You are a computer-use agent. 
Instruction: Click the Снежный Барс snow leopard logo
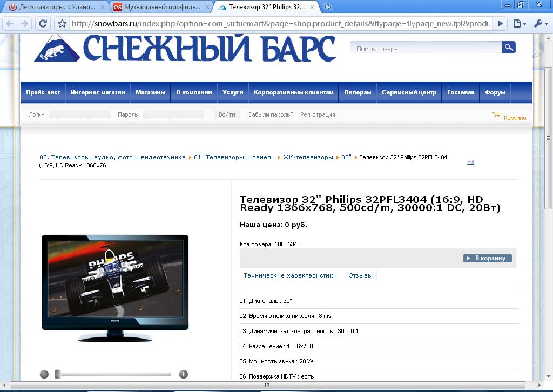point(57,48)
